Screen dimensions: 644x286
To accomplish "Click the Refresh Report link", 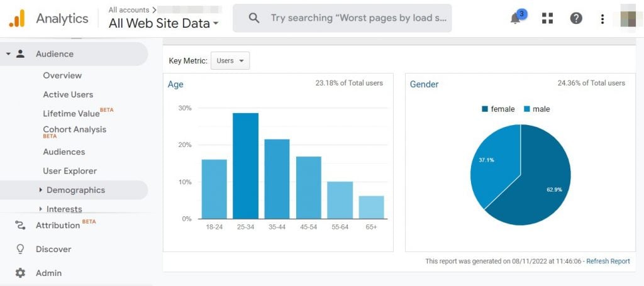I will (x=608, y=261).
